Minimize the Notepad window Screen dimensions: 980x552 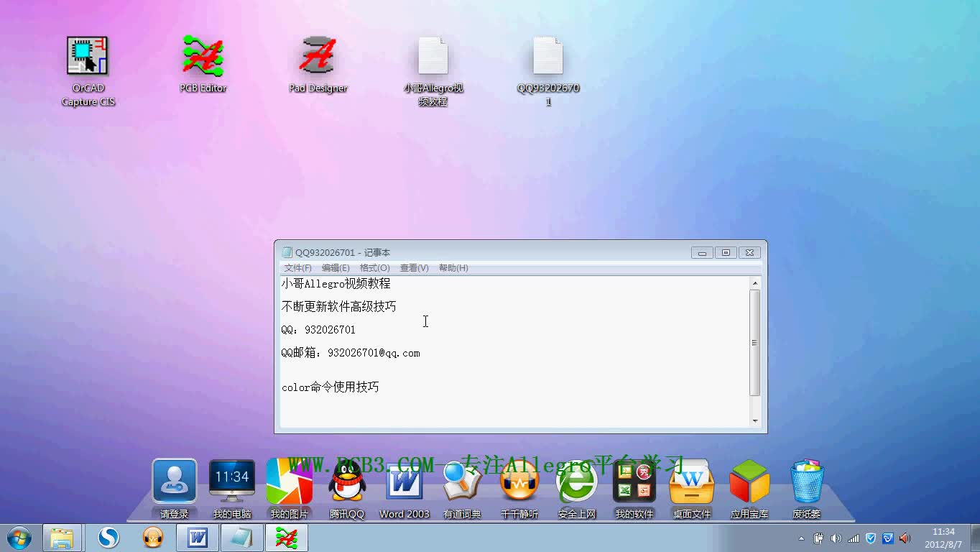(x=702, y=252)
